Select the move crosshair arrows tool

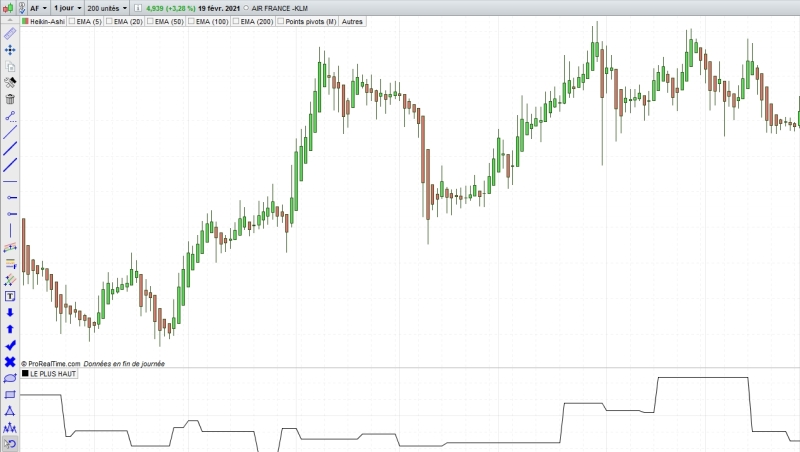pos(10,50)
